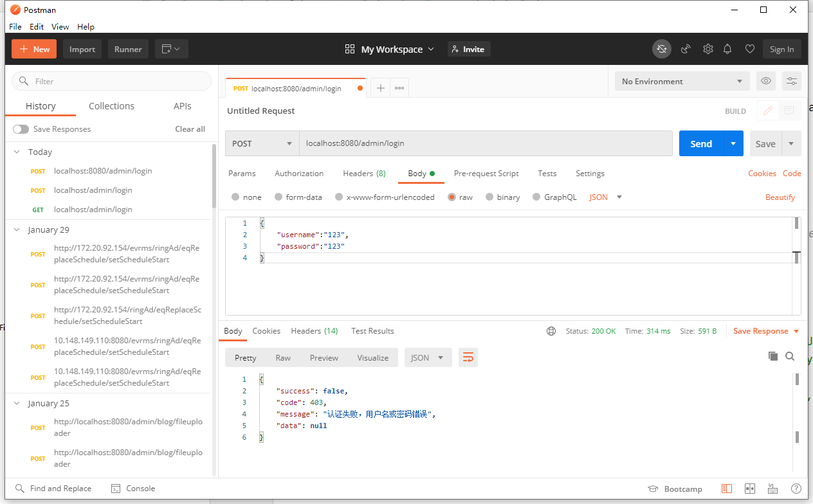The width and height of the screenshot is (813, 504).
Task: Click Clear all history link
Action: [x=190, y=129]
